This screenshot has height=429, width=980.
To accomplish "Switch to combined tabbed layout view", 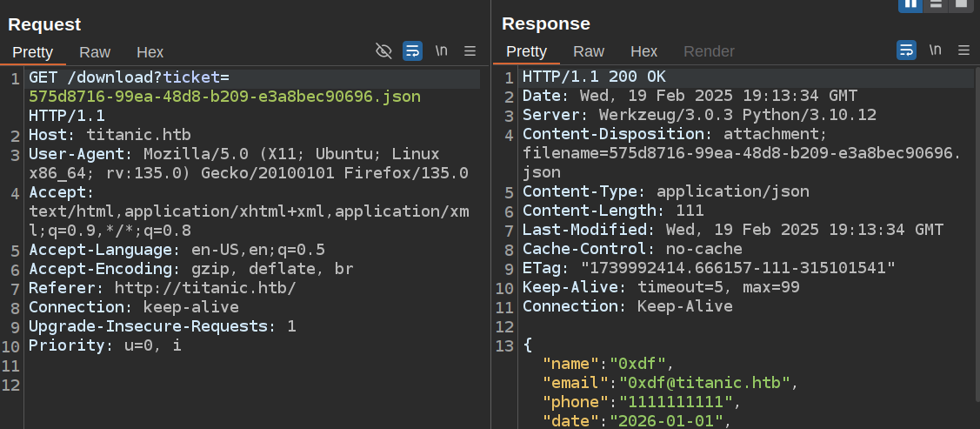I will pyautogui.click(x=960, y=4).
